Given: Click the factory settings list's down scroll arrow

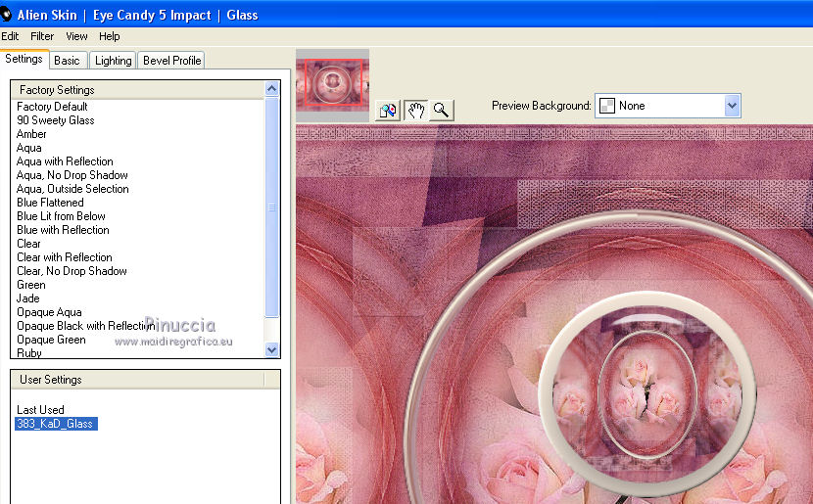Looking at the screenshot, I should pos(271,349).
